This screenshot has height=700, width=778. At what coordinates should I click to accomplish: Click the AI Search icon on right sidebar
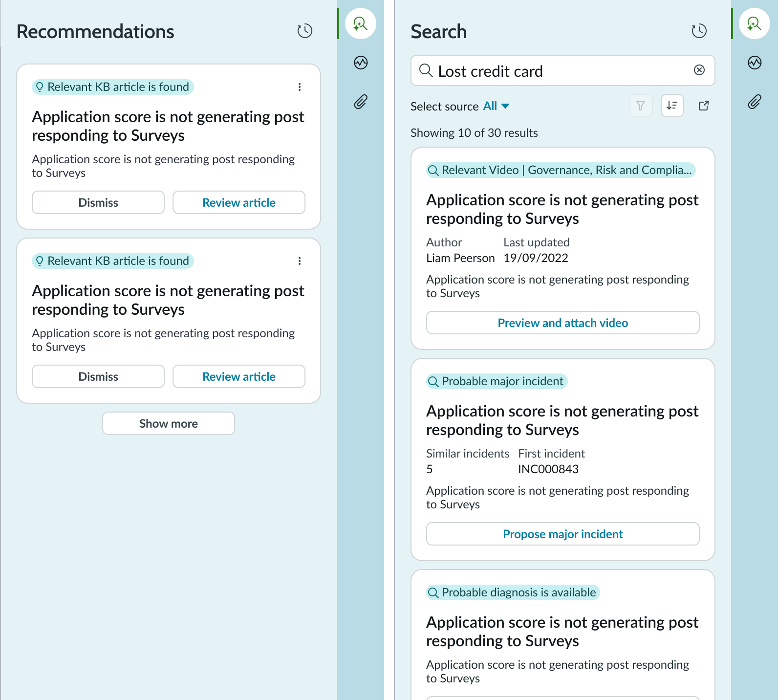tap(755, 23)
